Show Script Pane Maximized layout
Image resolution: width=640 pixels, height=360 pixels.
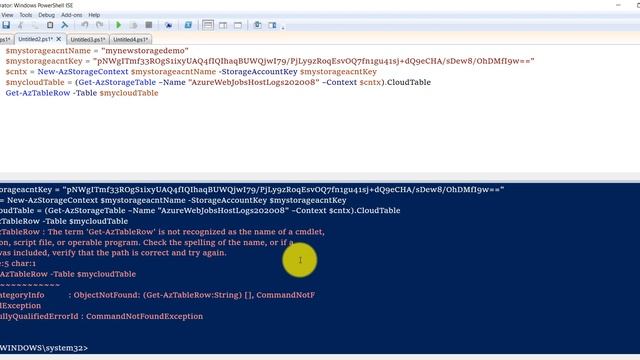pos(238,25)
